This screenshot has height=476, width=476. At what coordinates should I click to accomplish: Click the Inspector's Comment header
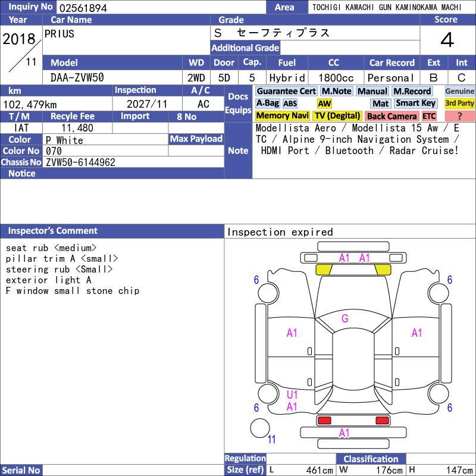[112, 231]
